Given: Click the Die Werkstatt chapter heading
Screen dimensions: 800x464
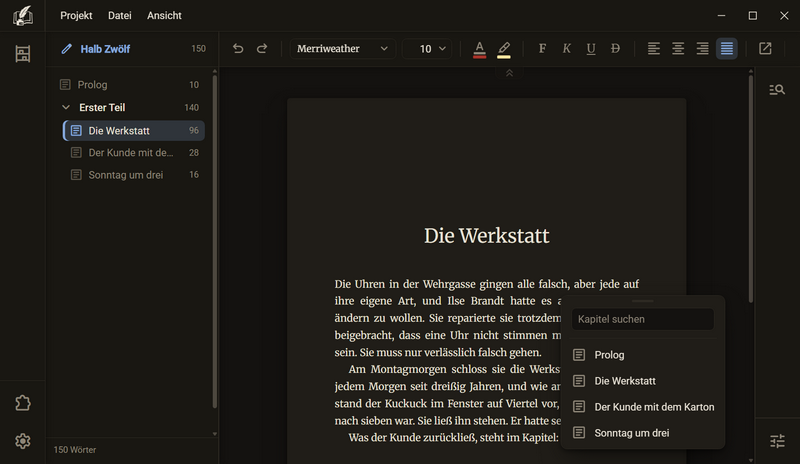Looking at the screenshot, I should coord(487,236).
